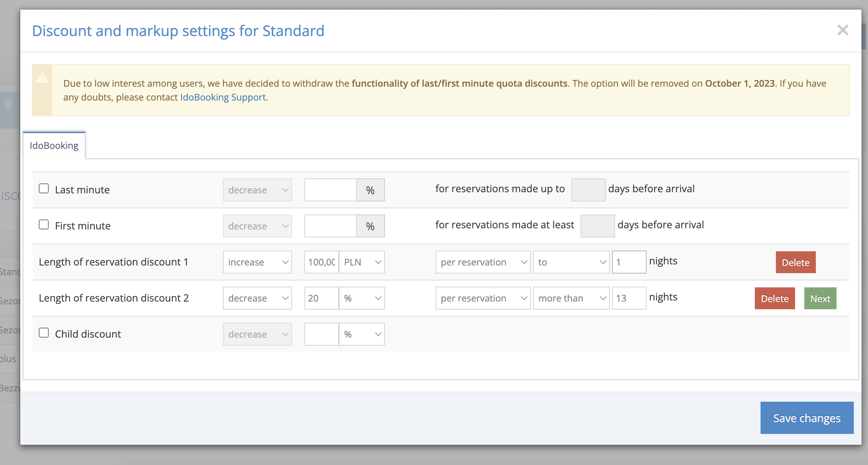Tick the First minute checkbox

(x=44, y=225)
